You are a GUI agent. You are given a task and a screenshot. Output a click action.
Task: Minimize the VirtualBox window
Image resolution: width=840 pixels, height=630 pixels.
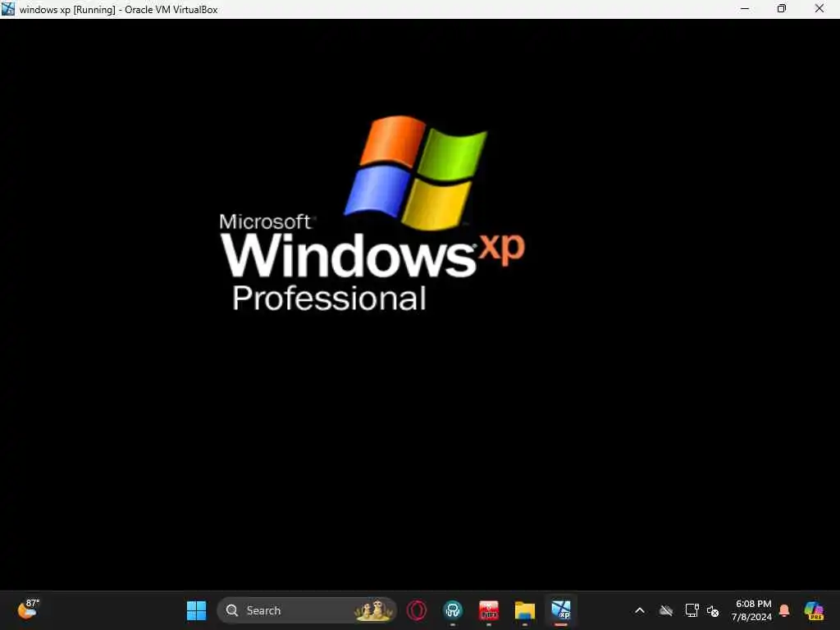coord(745,8)
